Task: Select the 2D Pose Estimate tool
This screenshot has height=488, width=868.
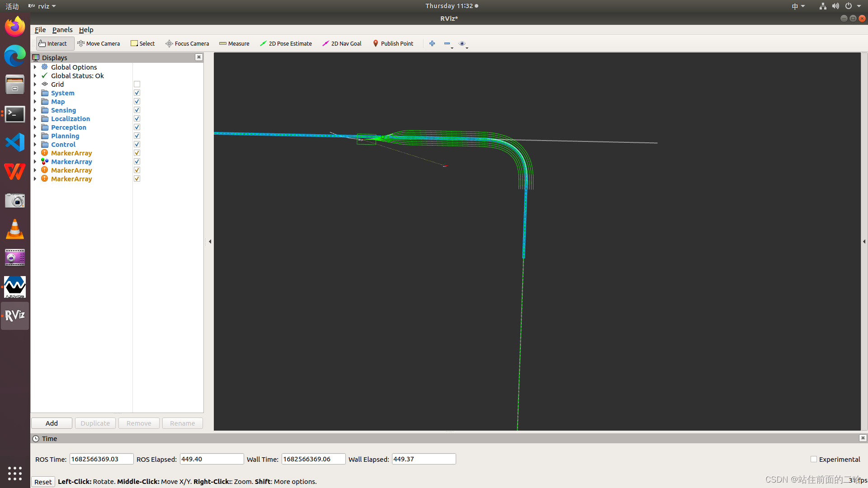Action: pos(286,43)
